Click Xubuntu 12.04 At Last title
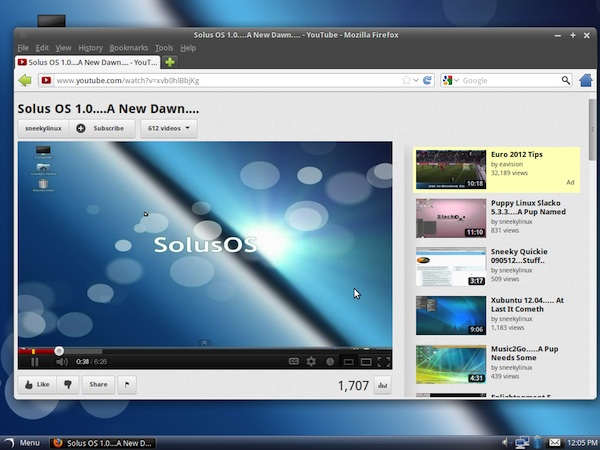The height and width of the screenshot is (450, 600). [527, 305]
